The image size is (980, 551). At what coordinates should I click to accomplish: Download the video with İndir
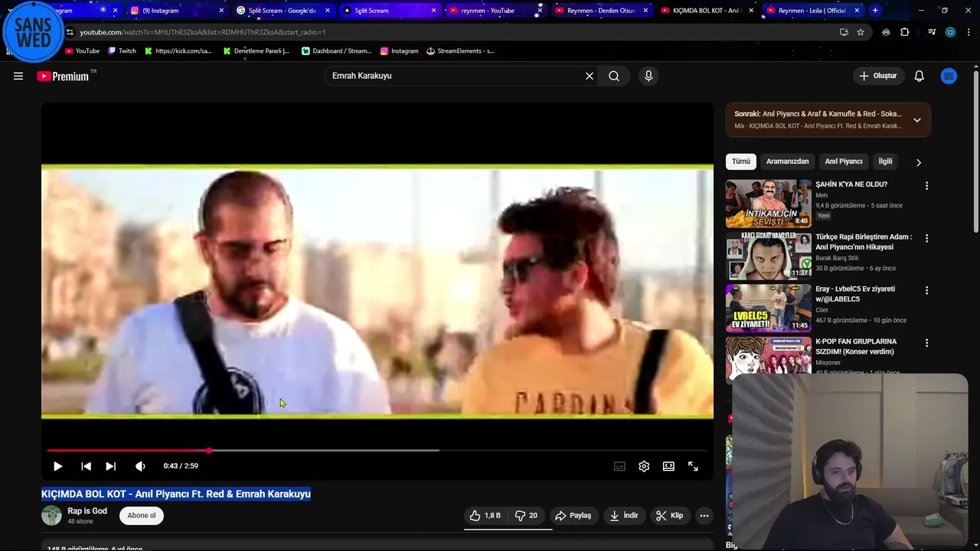(623, 516)
